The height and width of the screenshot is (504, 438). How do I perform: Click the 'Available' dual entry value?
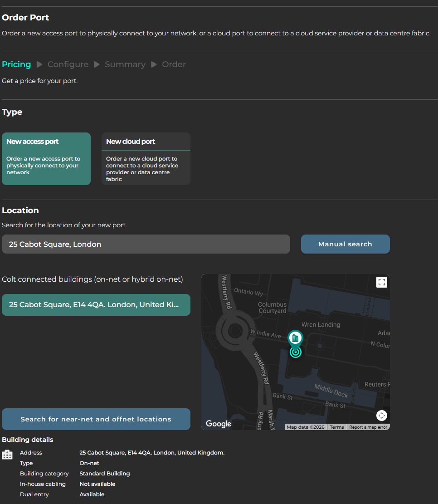pyautogui.click(x=92, y=494)
